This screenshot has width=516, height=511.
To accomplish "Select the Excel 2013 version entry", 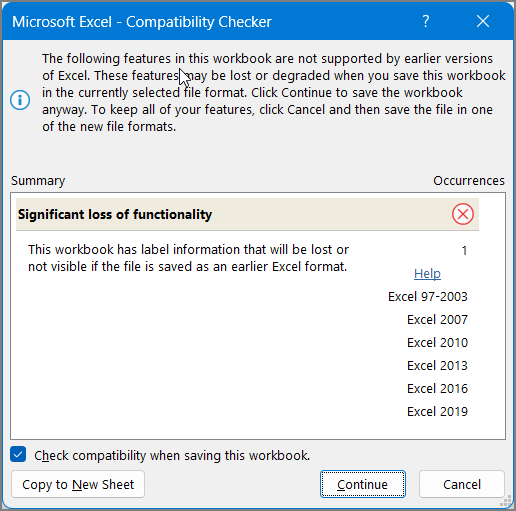I will point(437,366).
